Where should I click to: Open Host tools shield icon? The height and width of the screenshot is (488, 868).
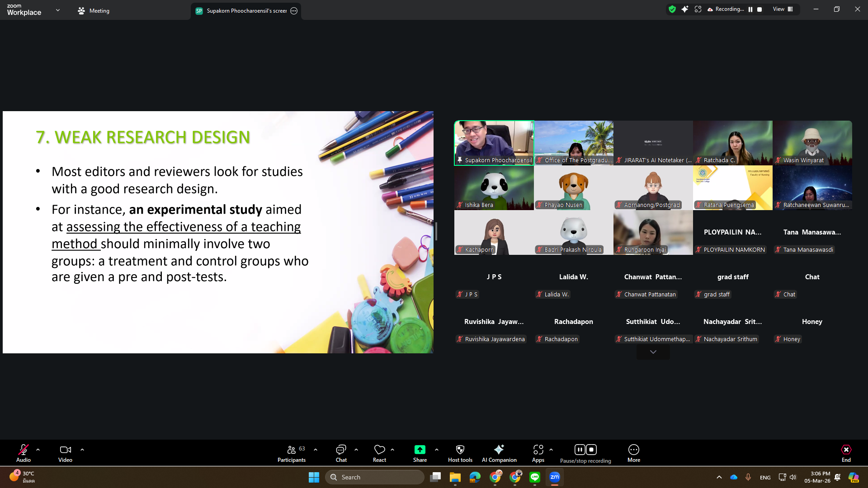[x=460, y=450]
